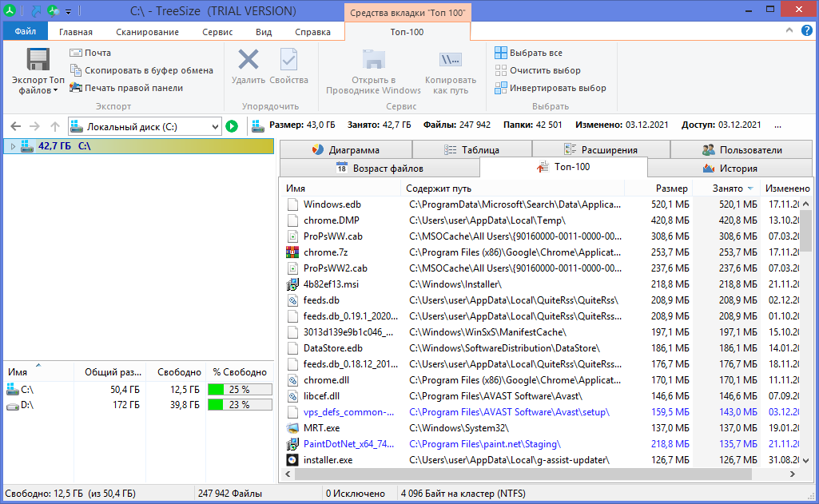The width and height of the screenshot is (819, 504).
Task: Open the Файл menu
Action: point(25,32)
